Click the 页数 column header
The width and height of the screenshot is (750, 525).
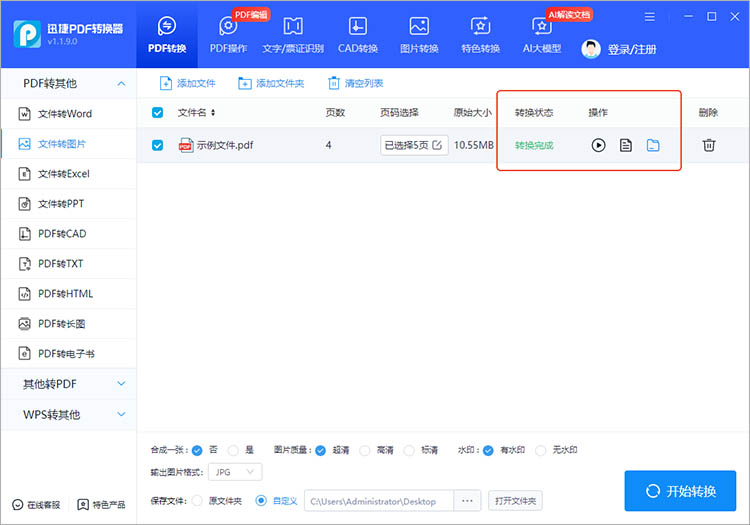point(335,113)
